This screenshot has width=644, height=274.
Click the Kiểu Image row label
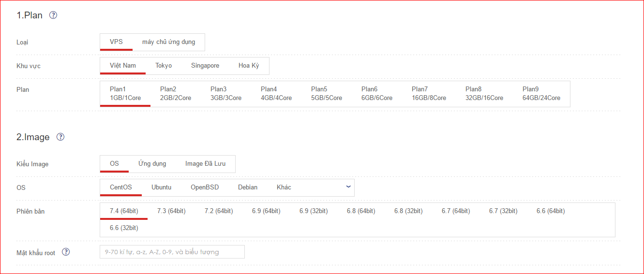tap(32, 164)
